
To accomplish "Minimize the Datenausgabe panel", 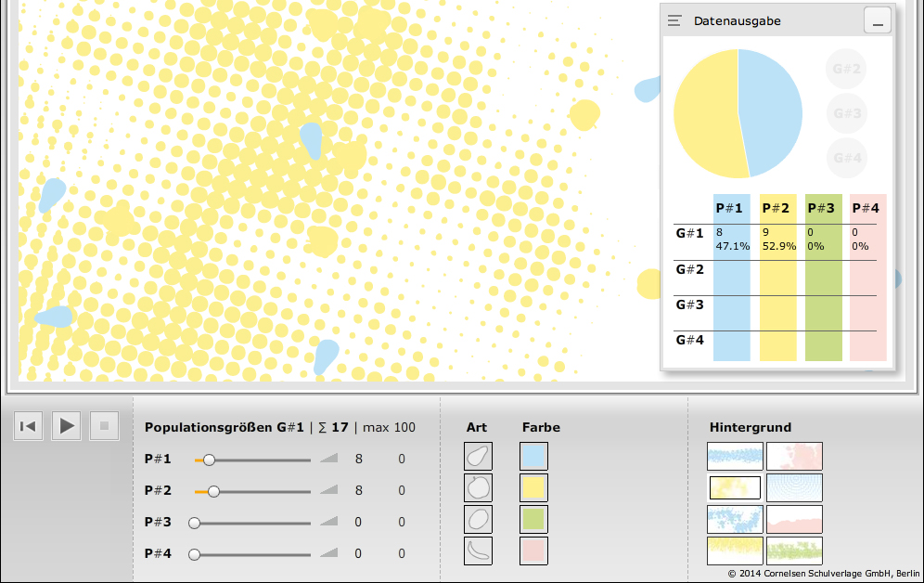I will 877,20.
